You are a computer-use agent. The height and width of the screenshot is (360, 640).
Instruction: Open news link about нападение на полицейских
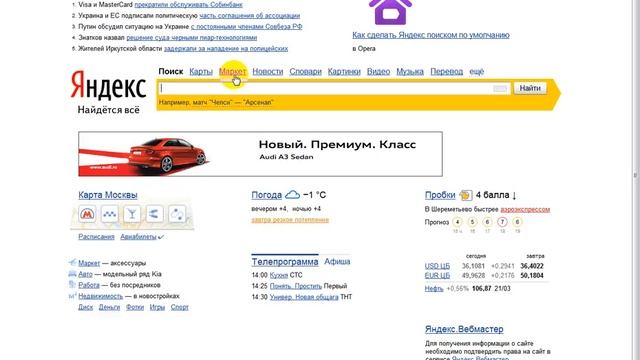click(226, 49)
